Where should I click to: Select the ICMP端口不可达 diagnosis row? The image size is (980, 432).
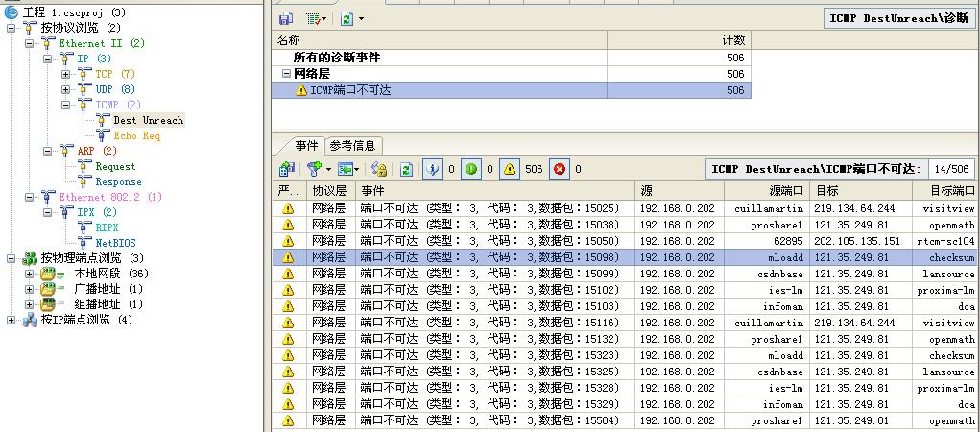pos(511,90)
